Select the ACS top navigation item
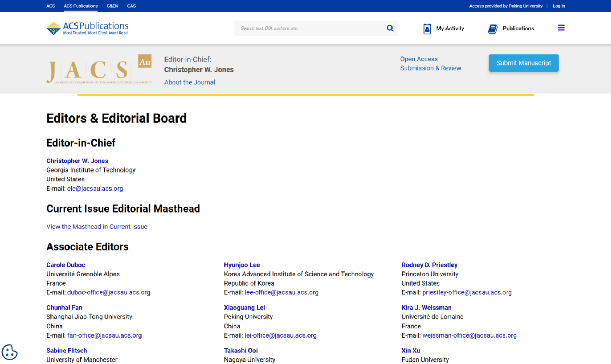 50,6
